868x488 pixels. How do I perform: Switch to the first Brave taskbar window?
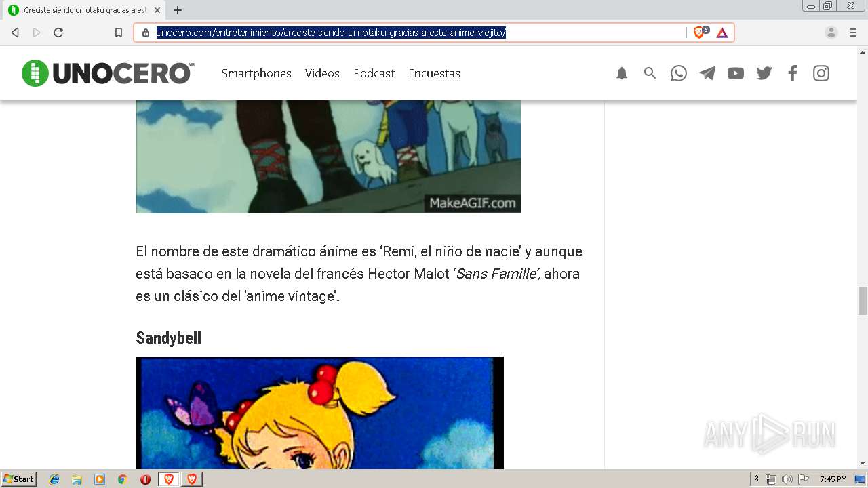click(x=169, y=479)
